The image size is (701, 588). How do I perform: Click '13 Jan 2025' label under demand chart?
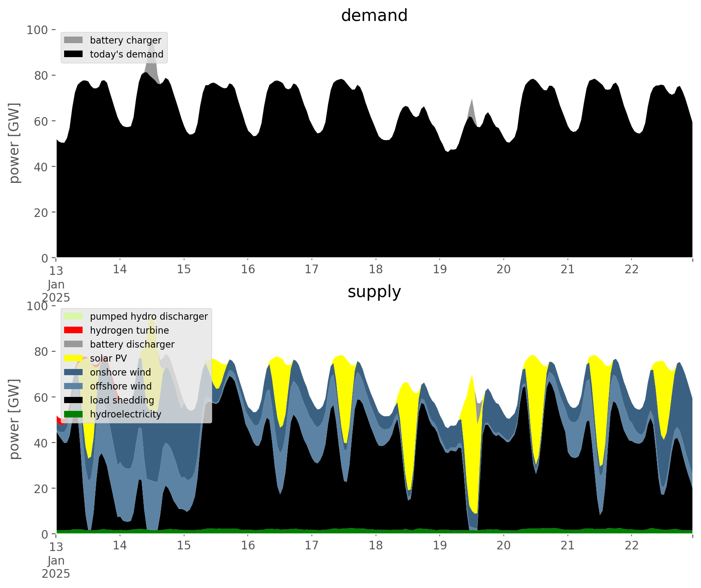[56, 284]
